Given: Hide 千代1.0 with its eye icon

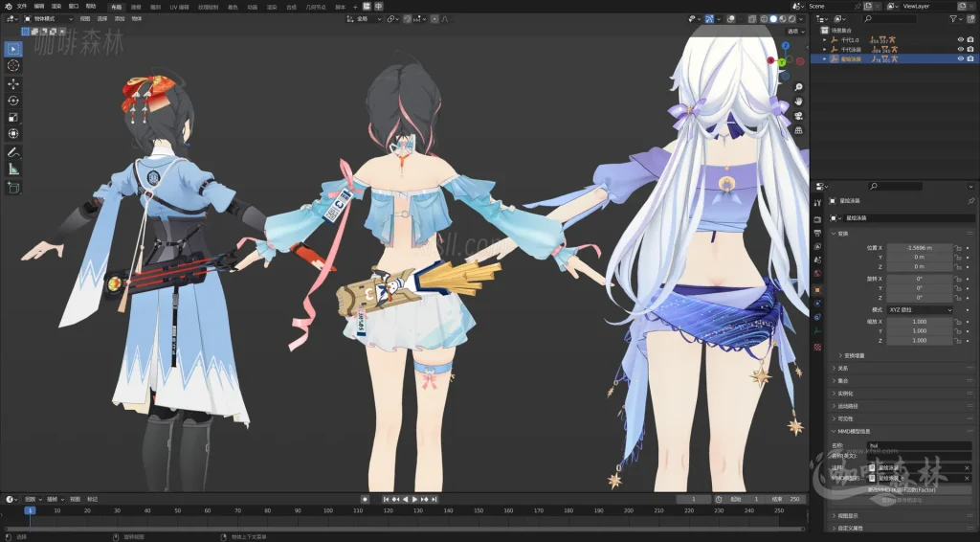Looking at the screenshot, I should [x=961, y=40].
